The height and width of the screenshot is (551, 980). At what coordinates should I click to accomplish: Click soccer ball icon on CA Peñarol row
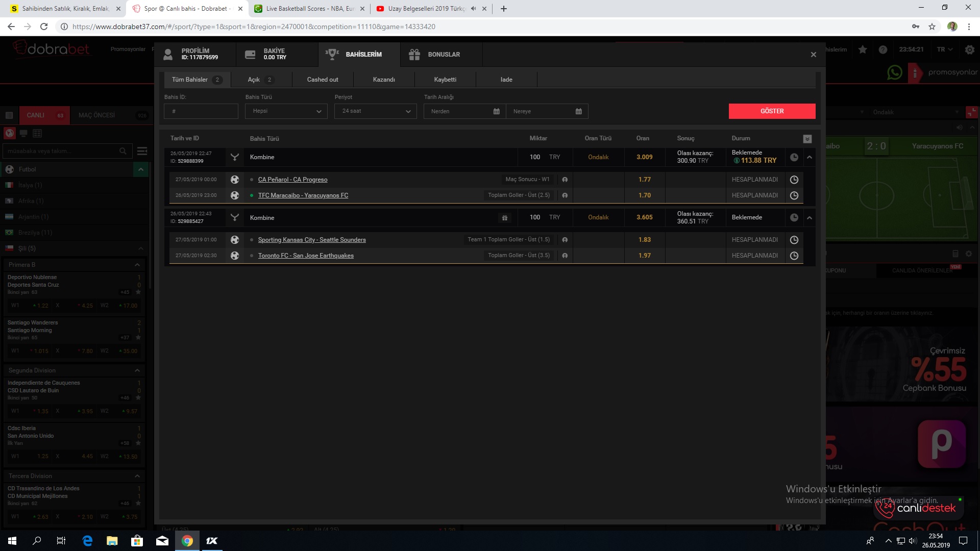tap(235, 180)
